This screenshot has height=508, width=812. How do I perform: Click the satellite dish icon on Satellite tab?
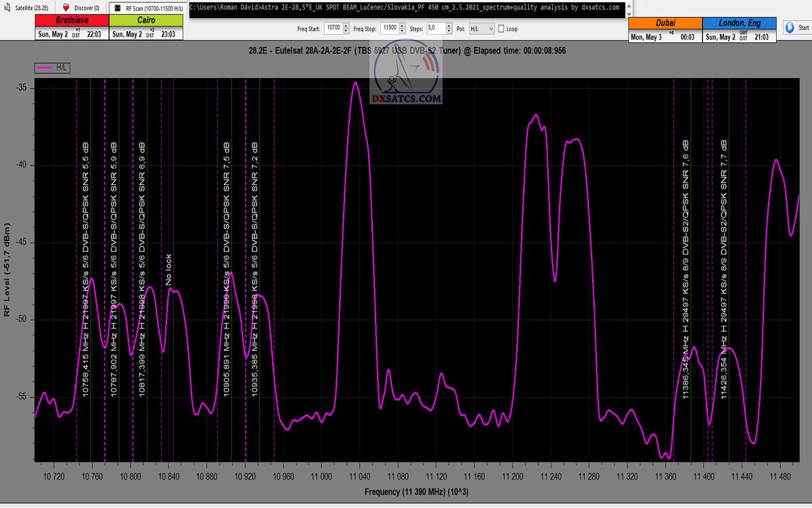(x=5, y=7)
